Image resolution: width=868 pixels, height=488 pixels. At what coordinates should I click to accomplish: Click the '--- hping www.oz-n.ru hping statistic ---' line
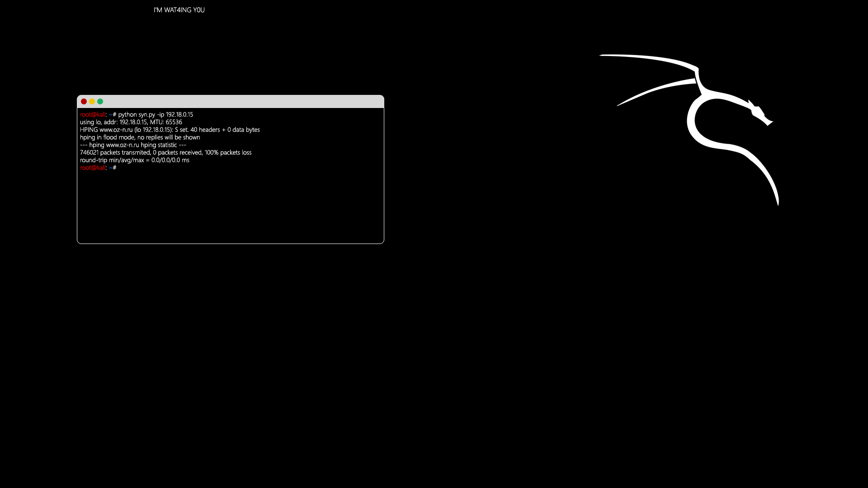pos(133,145)
